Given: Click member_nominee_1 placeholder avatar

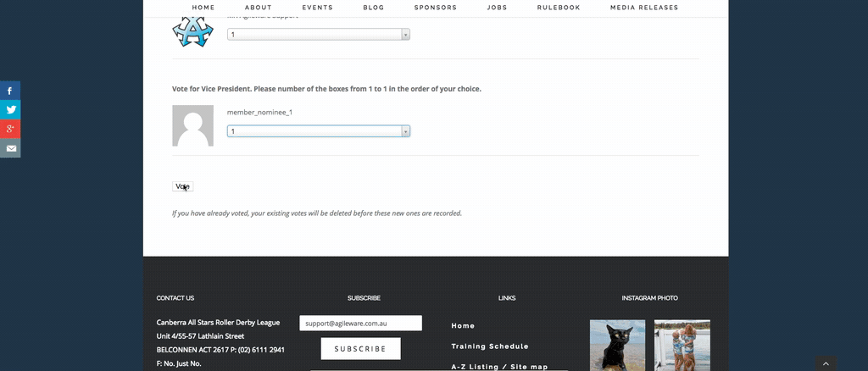Looking at the screenshot, I should (x=192, y=125).
